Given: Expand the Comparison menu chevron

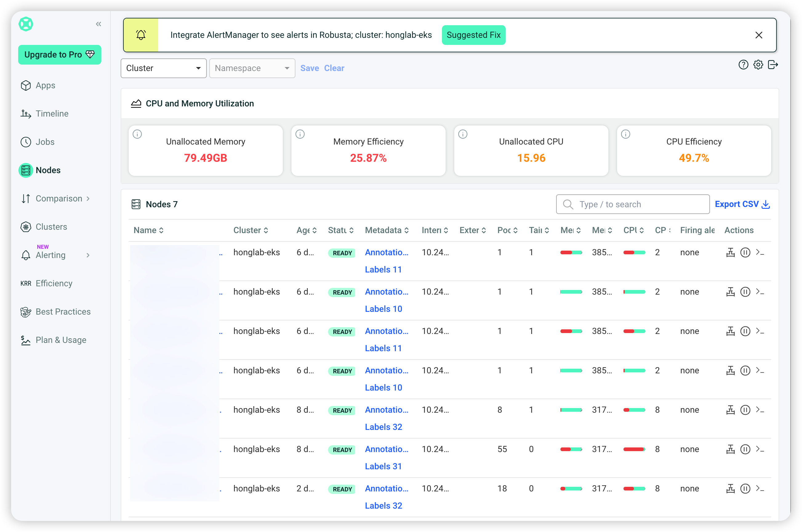Looking at the screenshot, I should click(x=88, y=198).
